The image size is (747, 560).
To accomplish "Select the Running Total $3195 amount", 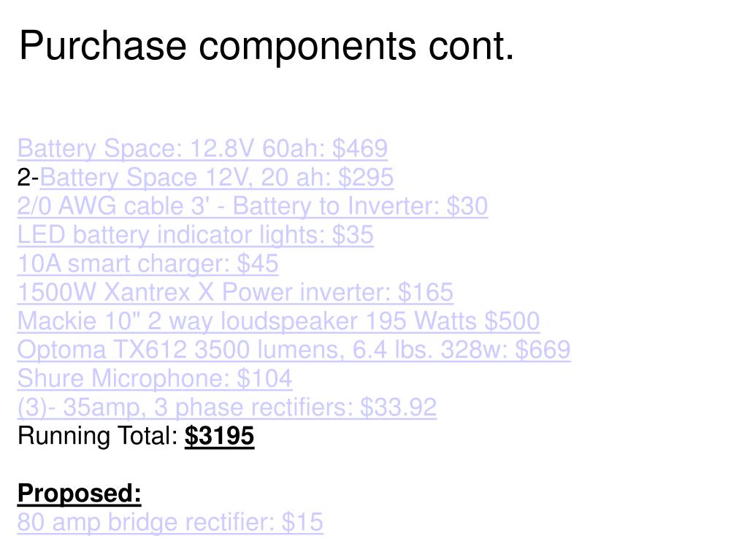I will (219, 436).
